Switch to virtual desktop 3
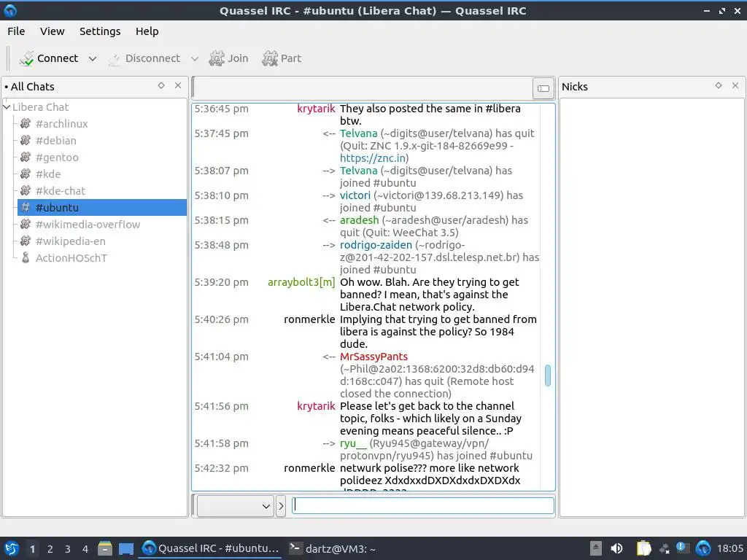Image resolution: width=747 pixels, height=560 pixels. pos(68,549)
